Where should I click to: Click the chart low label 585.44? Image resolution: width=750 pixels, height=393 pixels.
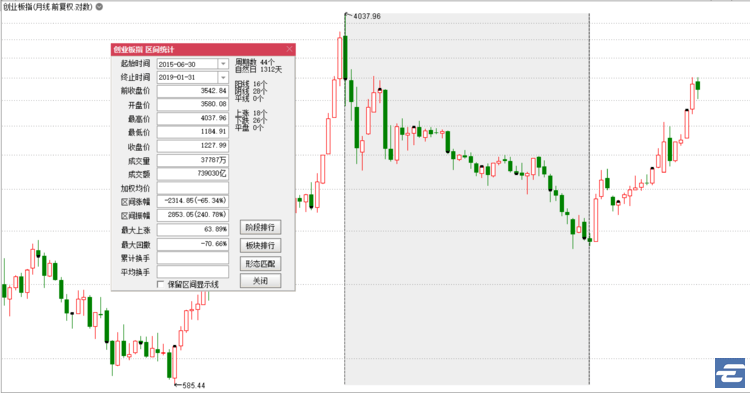193,385
